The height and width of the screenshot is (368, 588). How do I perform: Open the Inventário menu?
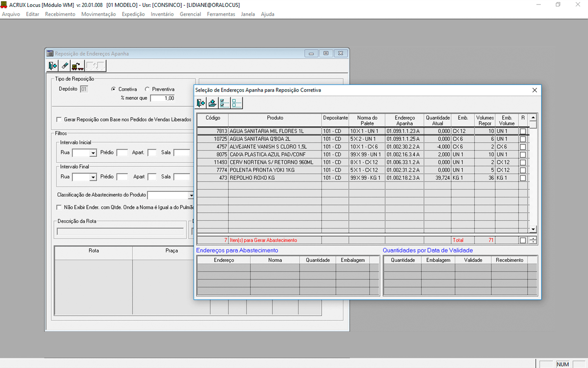click(162, 14)
